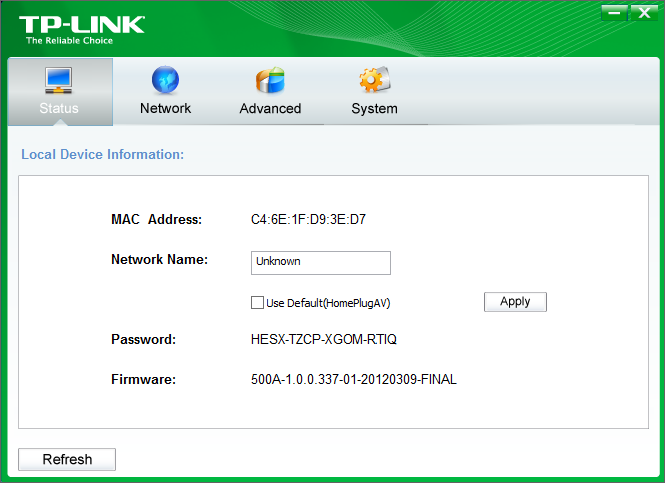Minimize the TP-LINK utility window
Screen dimensions: 665x483
[614, 13]
